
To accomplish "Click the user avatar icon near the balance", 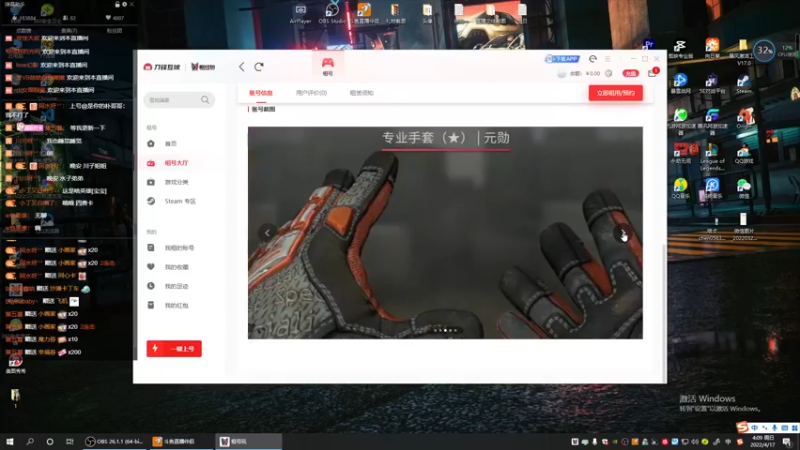I will tap(561, 73).
